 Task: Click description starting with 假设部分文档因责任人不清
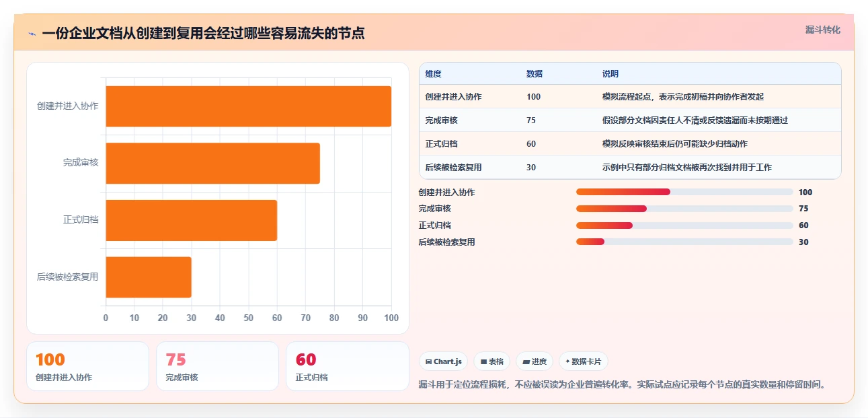pyautogui.click(x=695, y=120)
